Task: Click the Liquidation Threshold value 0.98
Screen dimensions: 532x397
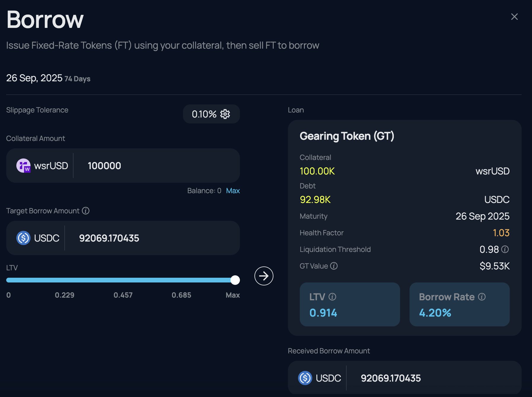Action: pos(489,250)
